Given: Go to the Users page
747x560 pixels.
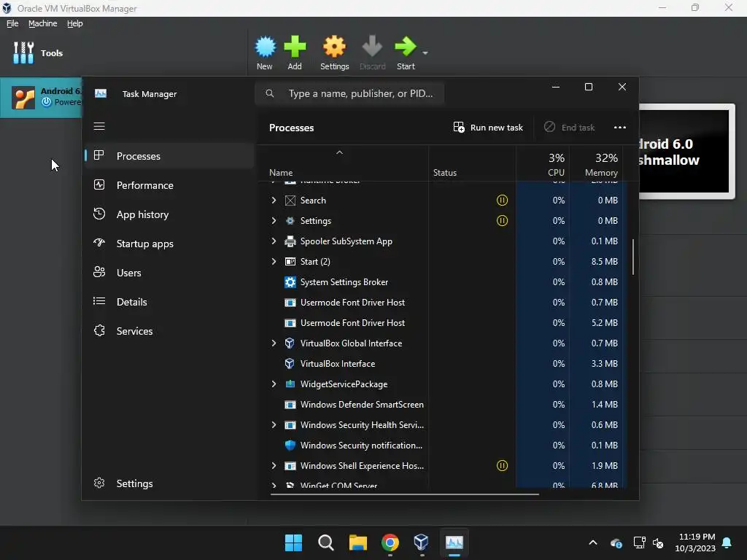Looking at the screenshot, I should click(169, 273).
